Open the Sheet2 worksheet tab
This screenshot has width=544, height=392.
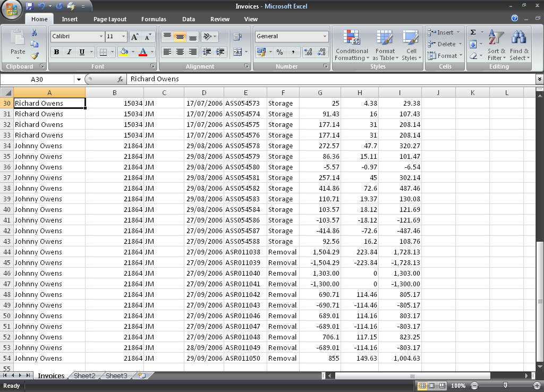[84, 376]
